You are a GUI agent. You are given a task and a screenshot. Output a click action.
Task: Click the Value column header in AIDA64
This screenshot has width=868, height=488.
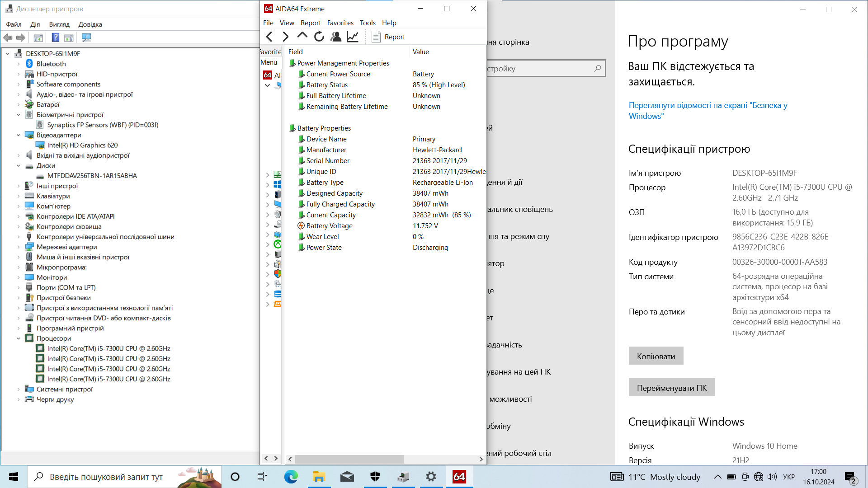[448, 52]
